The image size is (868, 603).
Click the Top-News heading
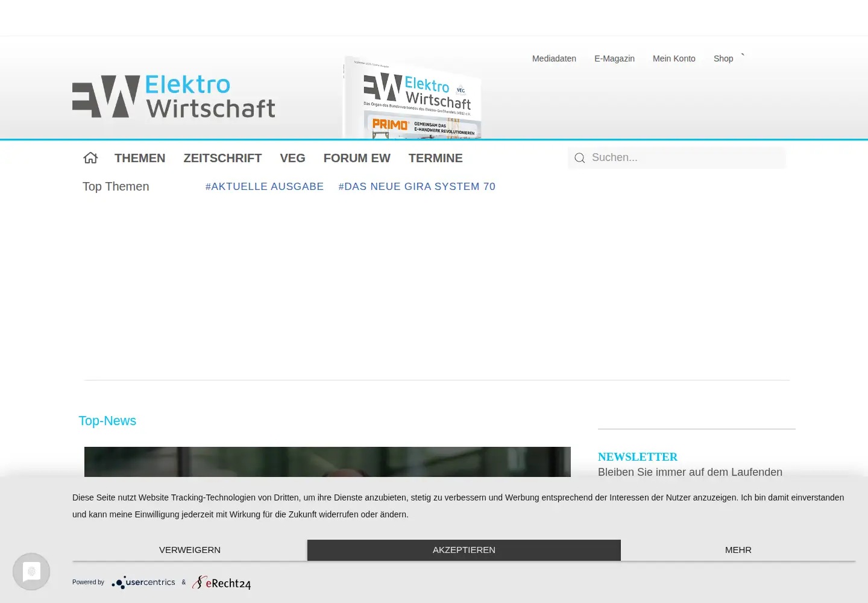[x=107, y=421]
